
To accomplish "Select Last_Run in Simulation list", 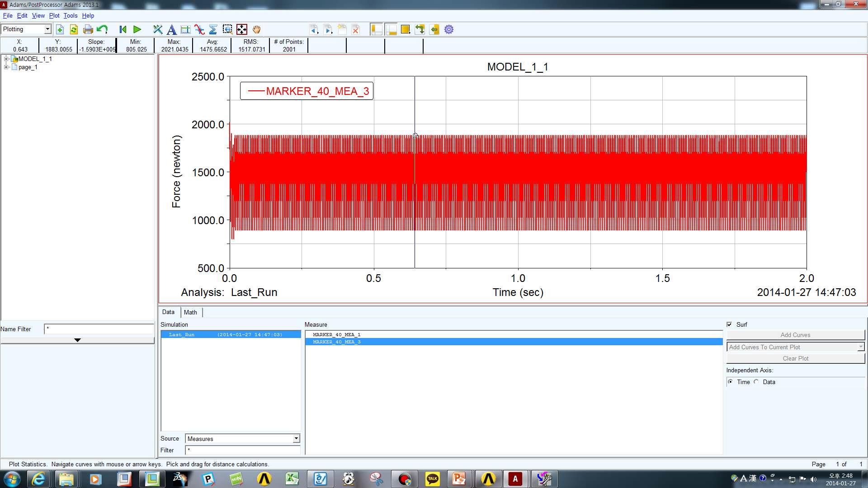I will coord(231,334).
